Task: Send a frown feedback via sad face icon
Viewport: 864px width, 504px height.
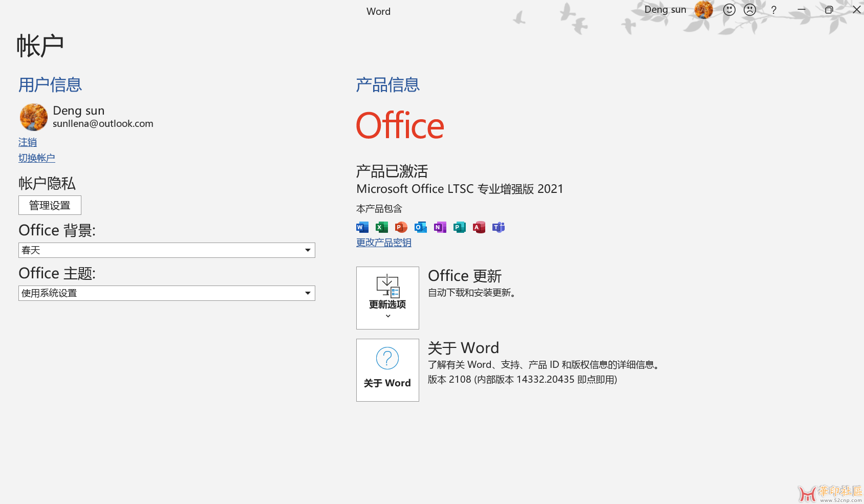Action: [750, 10]
